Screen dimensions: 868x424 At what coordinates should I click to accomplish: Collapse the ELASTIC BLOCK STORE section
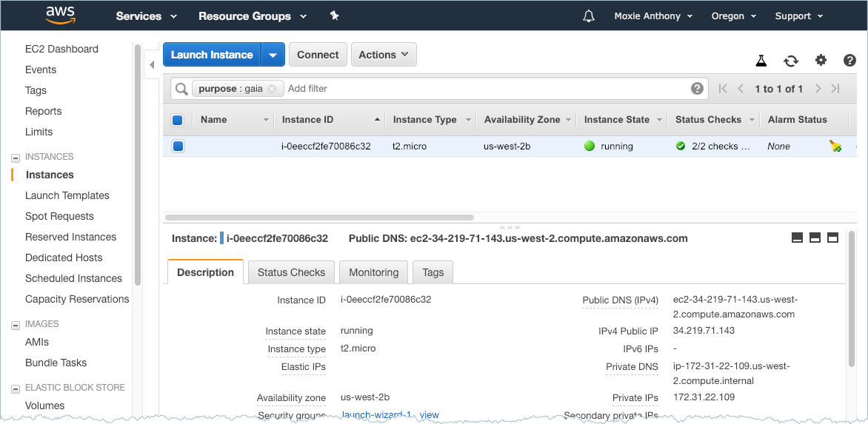click(16, 388)
